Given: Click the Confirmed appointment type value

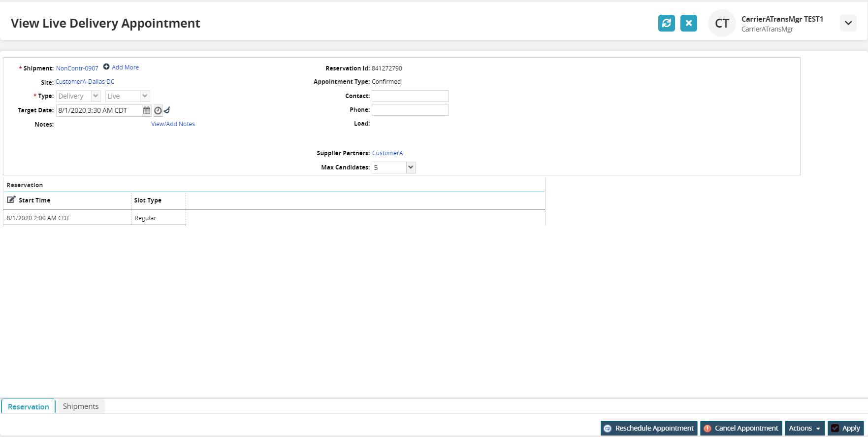Looking at the screenshot, I should 386,82.
